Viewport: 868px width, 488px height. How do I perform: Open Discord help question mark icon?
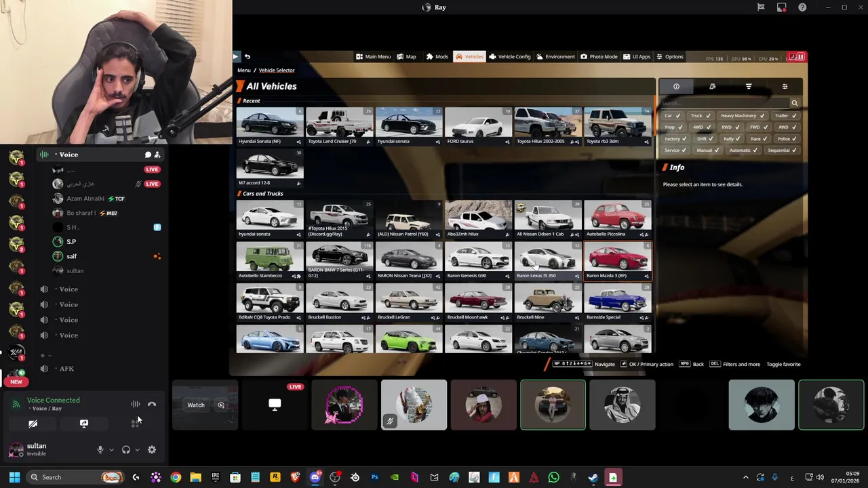803,7
